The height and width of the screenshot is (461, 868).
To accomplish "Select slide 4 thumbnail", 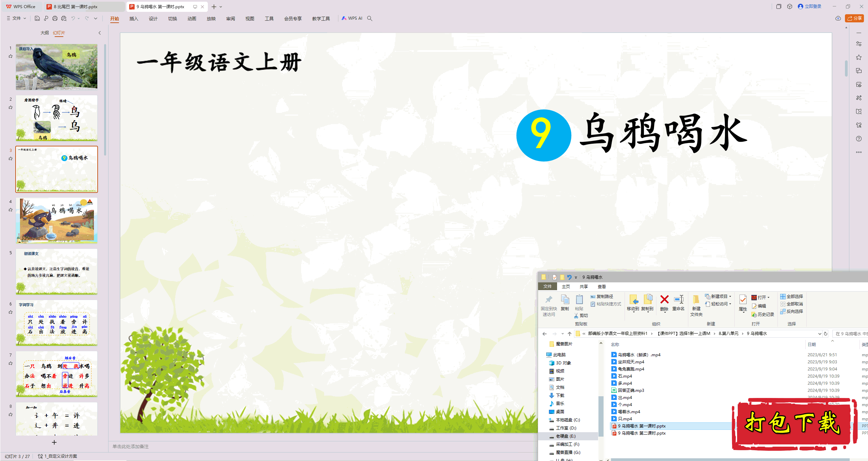I will point(57,221).
